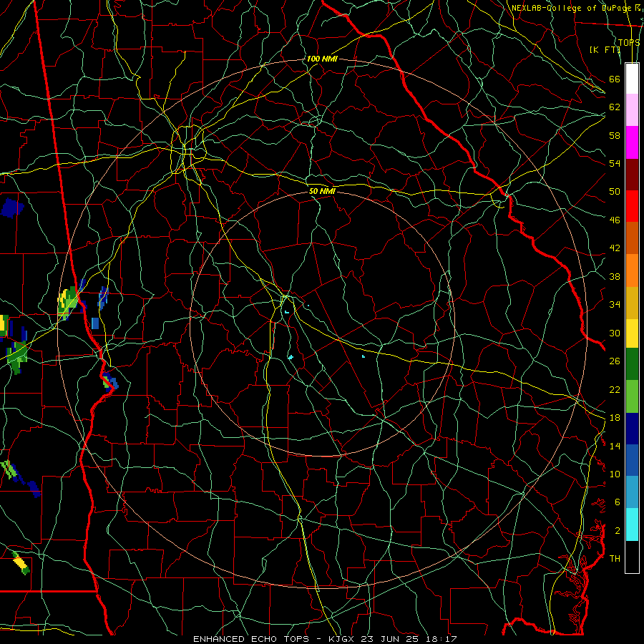This screenshot has width=644, height=644.
Task: Click the 'NEXLAB-College of DuPage' credit text
Action: [x=571, y=8]
